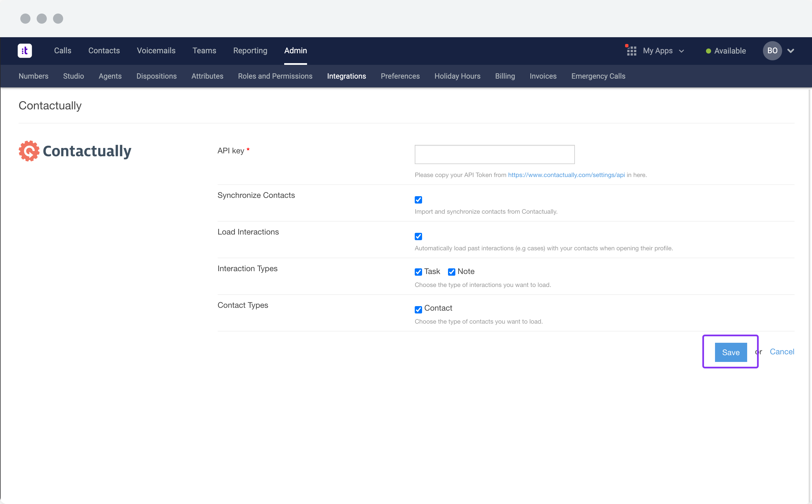Screen dimensions: 812x504
Task: Open Attributes admin section
Action: (x=207, y=76)
